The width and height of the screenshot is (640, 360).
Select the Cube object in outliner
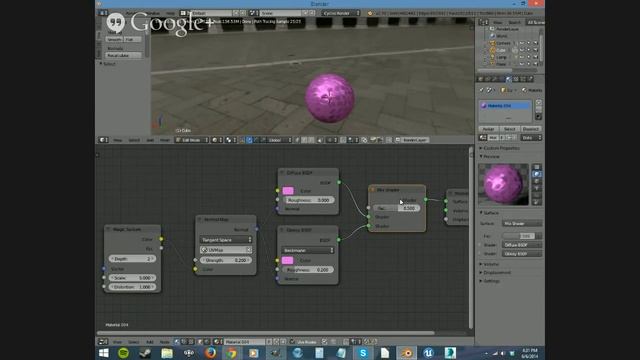click(x=501, y=50)
